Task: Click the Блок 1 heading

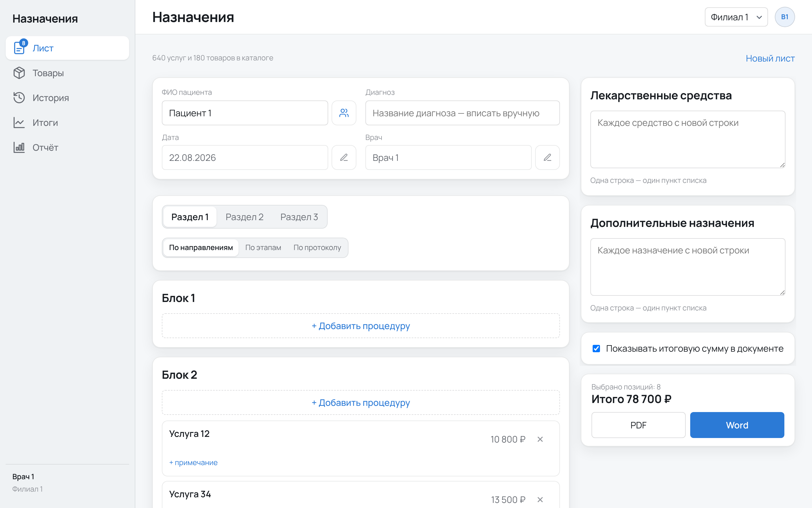Action: point(178,298)
